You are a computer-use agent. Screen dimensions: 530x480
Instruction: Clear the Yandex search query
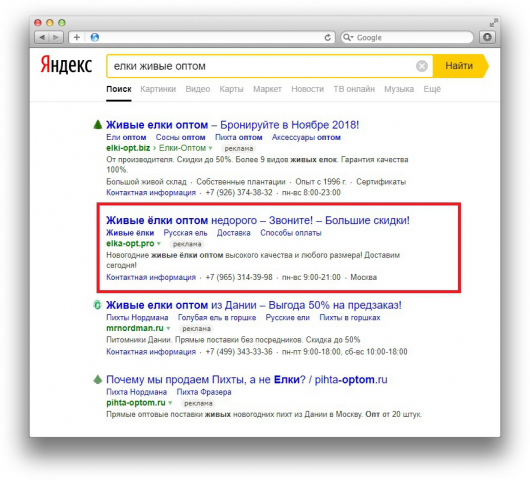tap(421, 66)
